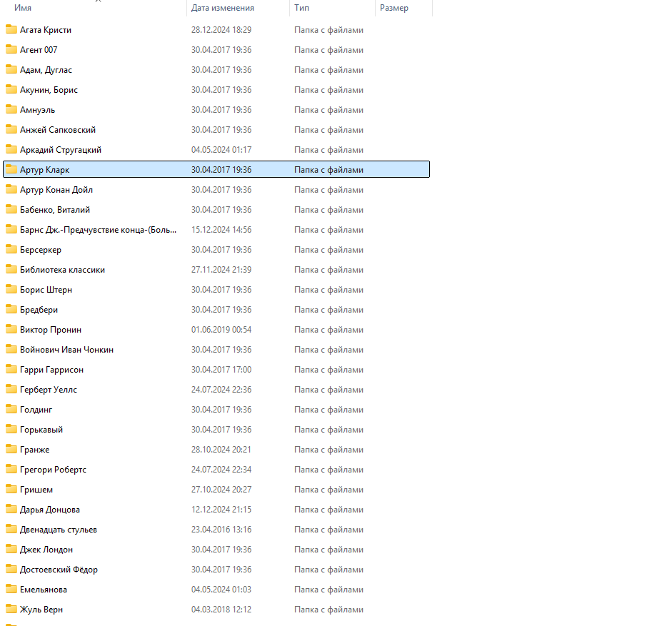Click the Артур Конан Дойл folder name

point(56,189)
